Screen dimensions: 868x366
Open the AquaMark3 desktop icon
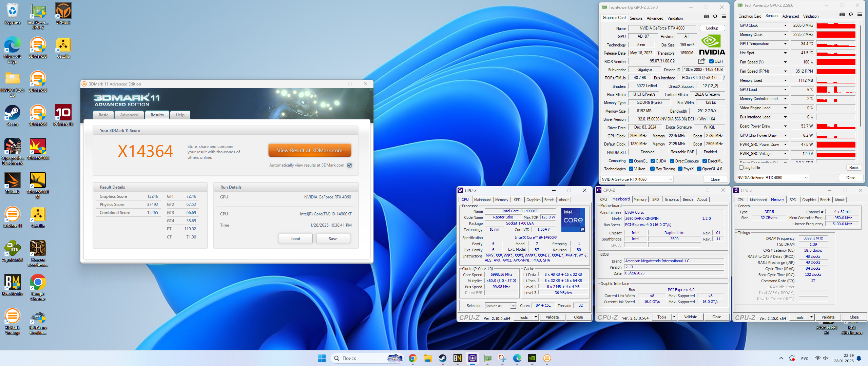pos(13,251)
